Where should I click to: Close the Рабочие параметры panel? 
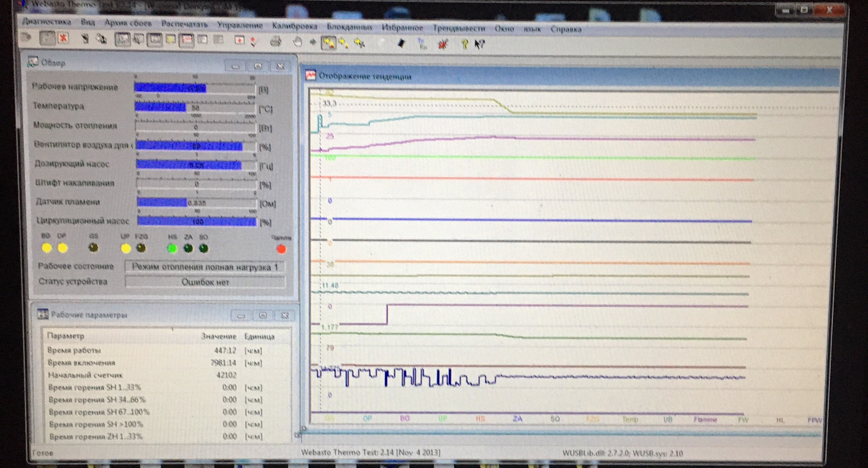pos(285,315)
